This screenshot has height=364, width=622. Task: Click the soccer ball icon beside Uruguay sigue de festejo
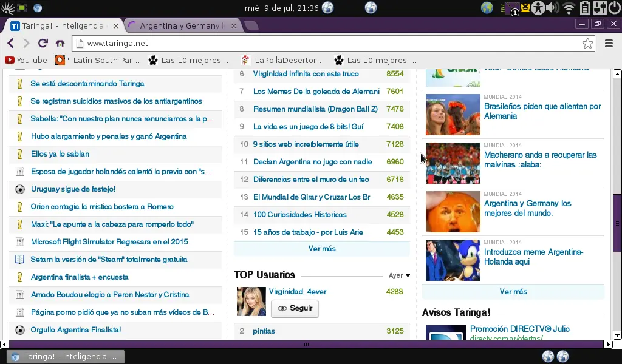20,189
